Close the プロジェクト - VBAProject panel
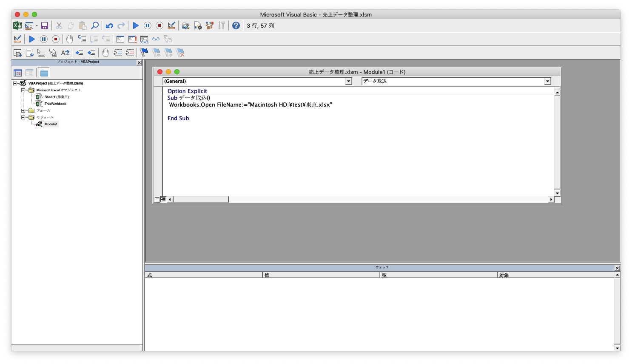 coord(139,62)
